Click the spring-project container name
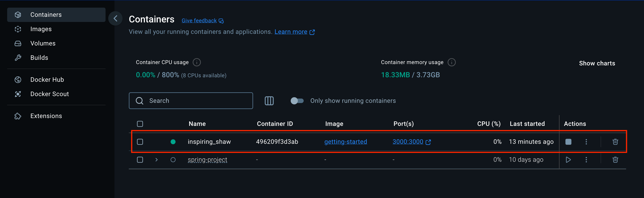This screenshot has height=198, width=644. [208, 160]
